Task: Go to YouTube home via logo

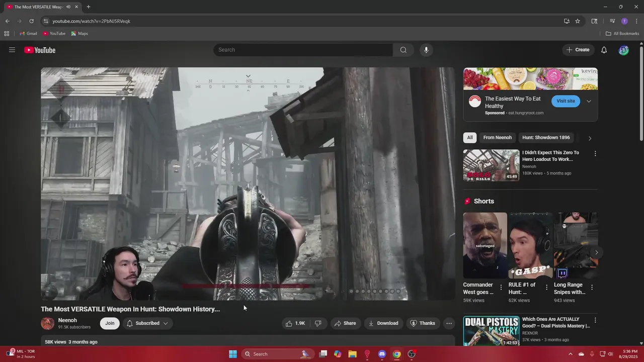Action: [40, 50]
